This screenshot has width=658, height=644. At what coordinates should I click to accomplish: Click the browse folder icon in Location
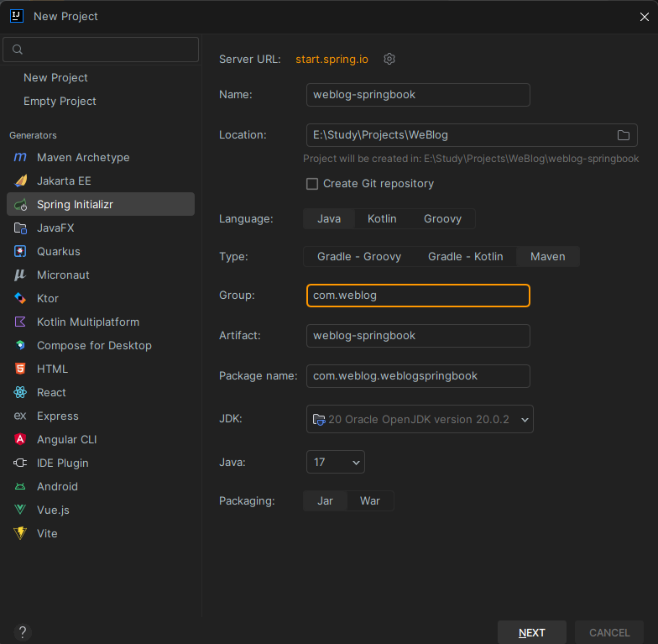[x=624, y=135]
